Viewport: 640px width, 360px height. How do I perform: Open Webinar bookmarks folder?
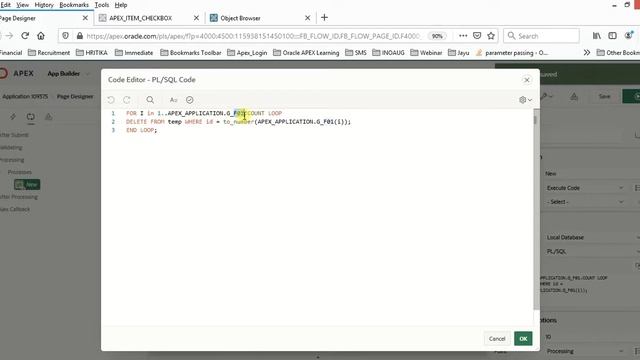pyautogui.click(x=426, y=53)
